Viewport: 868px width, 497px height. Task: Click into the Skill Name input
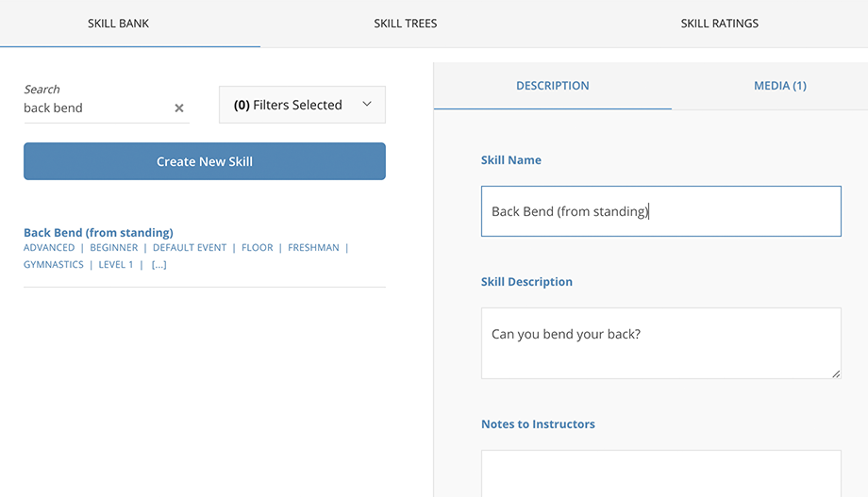pos(661,211)
